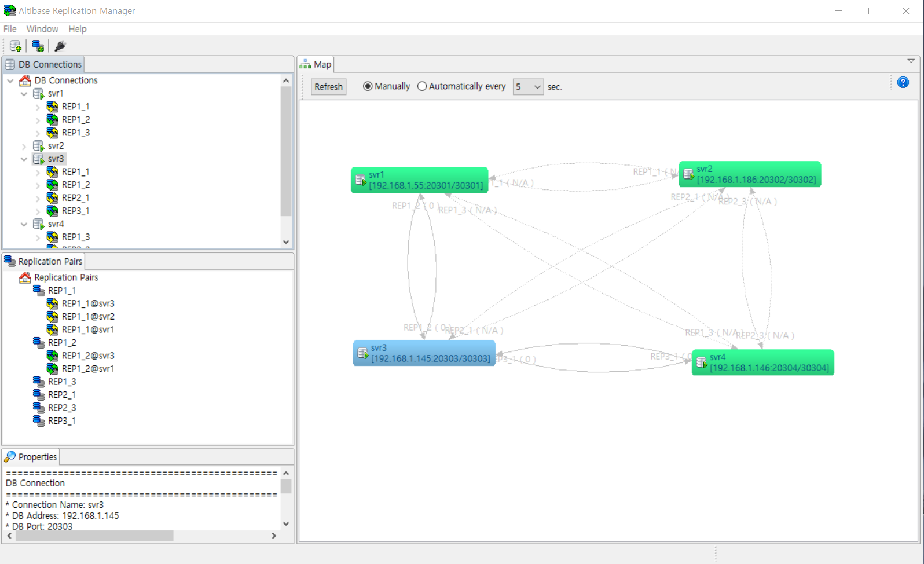The width and height of the screenshot is (924, 564).
Task: Click the REP3_1 replication pair icon
Action: [39, 420]
